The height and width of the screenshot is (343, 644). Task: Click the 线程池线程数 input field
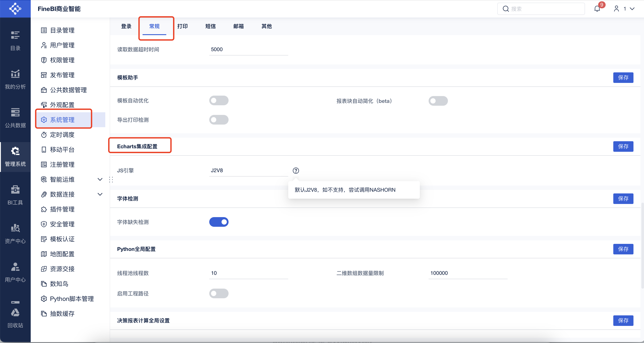tap(249, 273)
